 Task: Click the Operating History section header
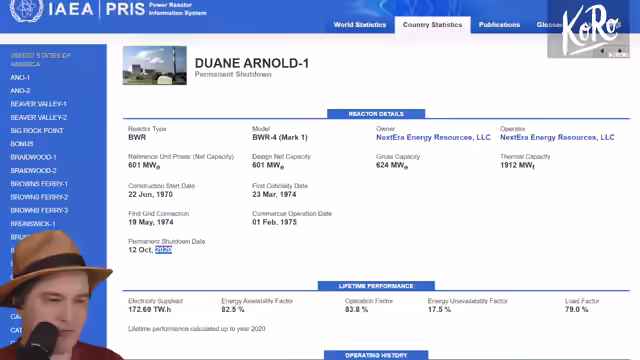click(376, 355)
